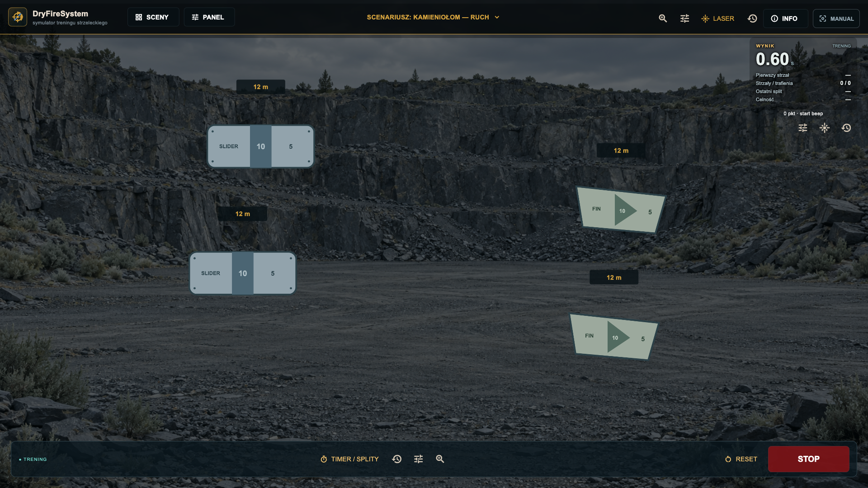Open the SCENY scenes panel
The height and width of the screenshot is (488, 868).
point(153,17)
